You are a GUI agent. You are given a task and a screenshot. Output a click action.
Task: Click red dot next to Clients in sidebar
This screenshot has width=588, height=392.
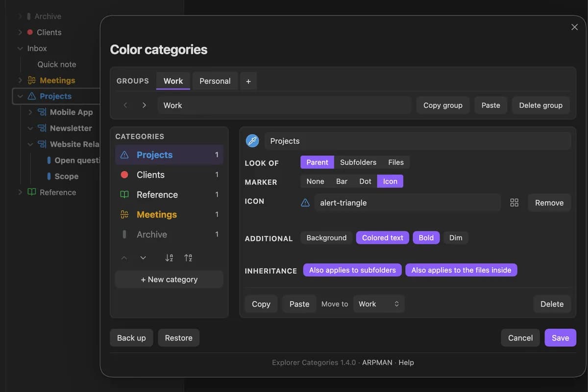[x=30, y=32]
